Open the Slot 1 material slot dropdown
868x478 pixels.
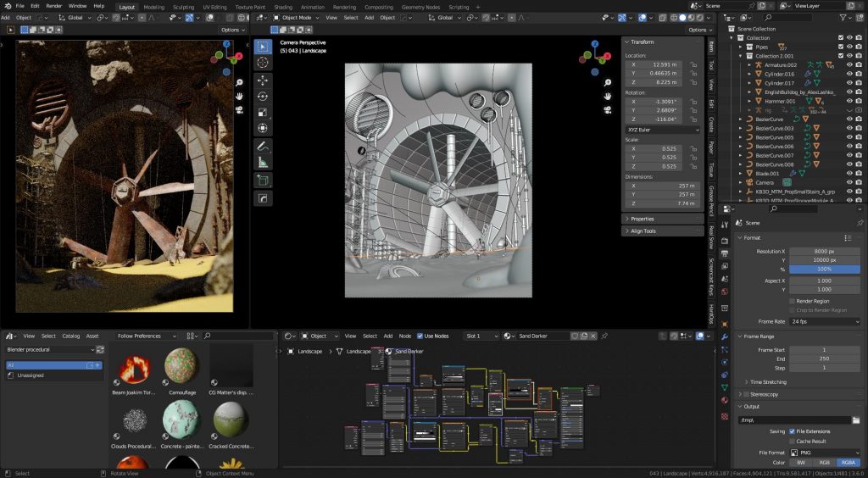(x=481, y=336)
